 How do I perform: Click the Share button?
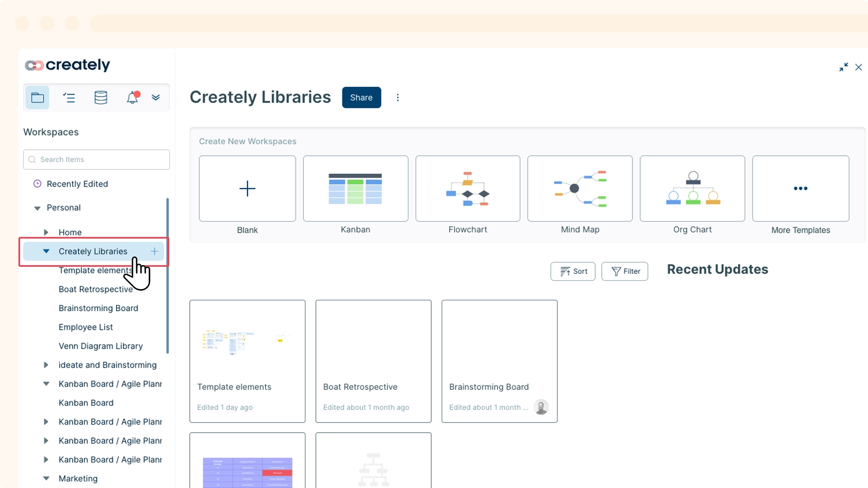[361, 98]
